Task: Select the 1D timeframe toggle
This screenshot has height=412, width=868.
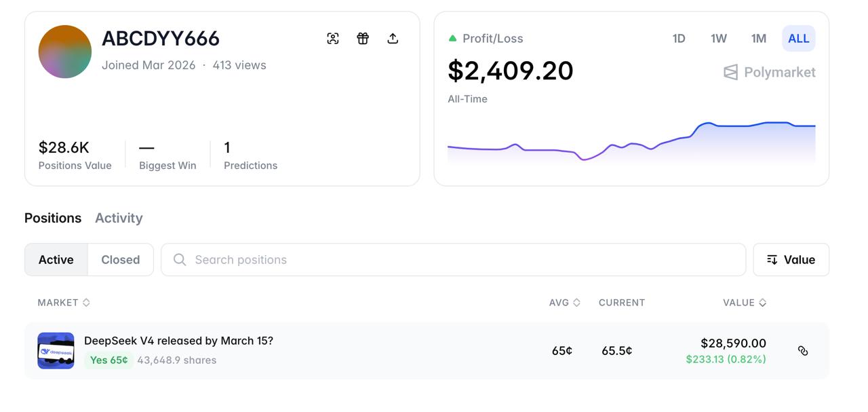Action: [x=678, y=39]
